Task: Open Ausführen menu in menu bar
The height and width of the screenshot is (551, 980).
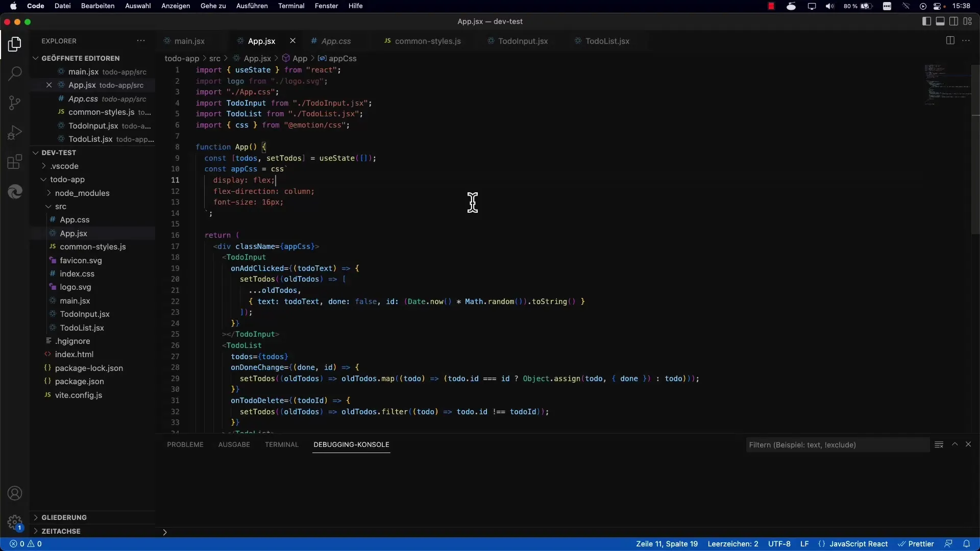Action: (x=252, y=6)
